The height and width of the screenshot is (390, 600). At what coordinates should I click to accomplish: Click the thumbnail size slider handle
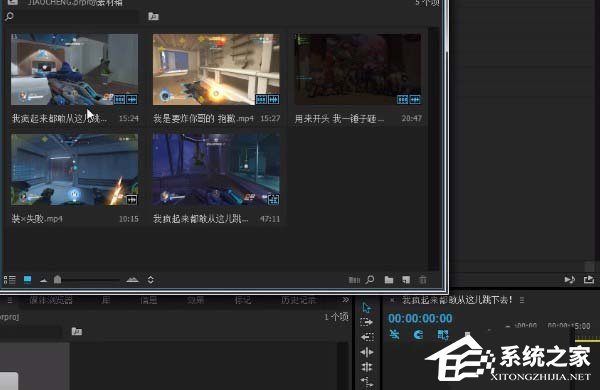click(x=57, y=280)
